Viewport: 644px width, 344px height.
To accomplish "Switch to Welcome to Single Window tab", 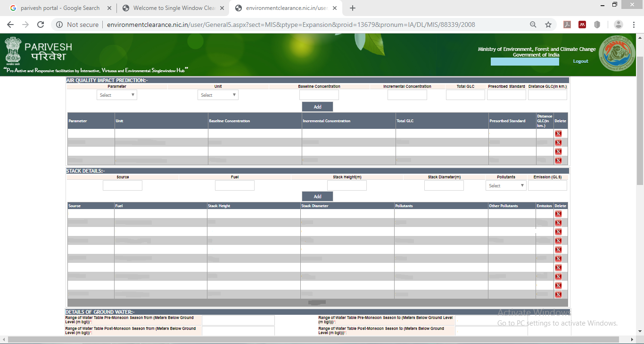I will [x=172, y=8].
